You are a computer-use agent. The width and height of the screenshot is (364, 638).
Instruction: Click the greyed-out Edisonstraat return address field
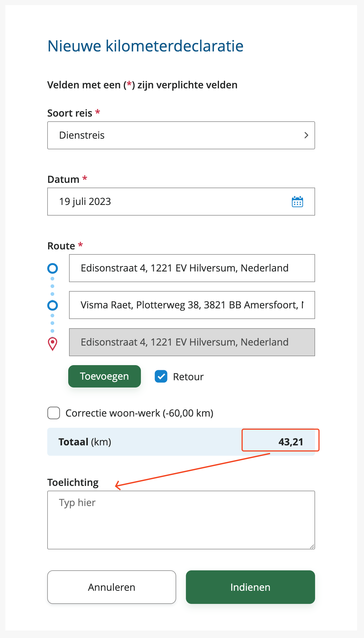point(192,342)
